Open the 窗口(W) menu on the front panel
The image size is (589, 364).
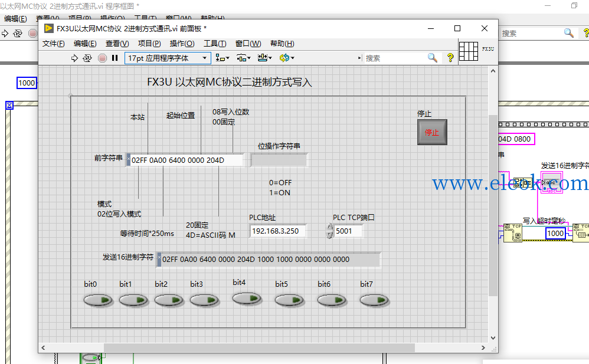point(248,44)
